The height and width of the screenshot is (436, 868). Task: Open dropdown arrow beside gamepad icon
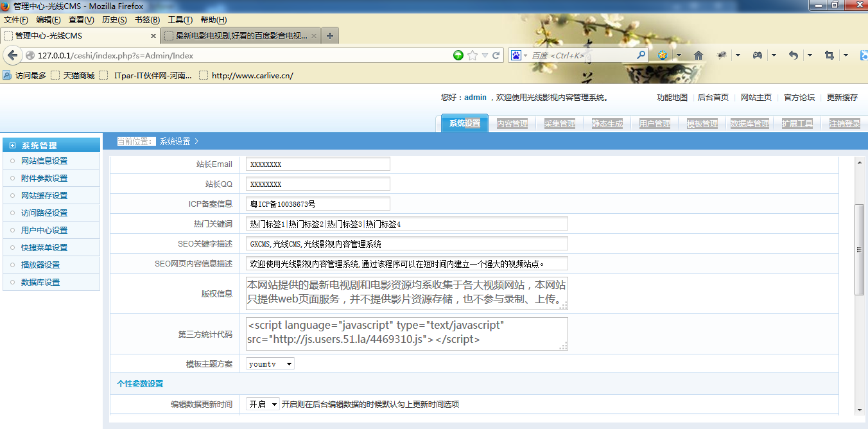774,55
